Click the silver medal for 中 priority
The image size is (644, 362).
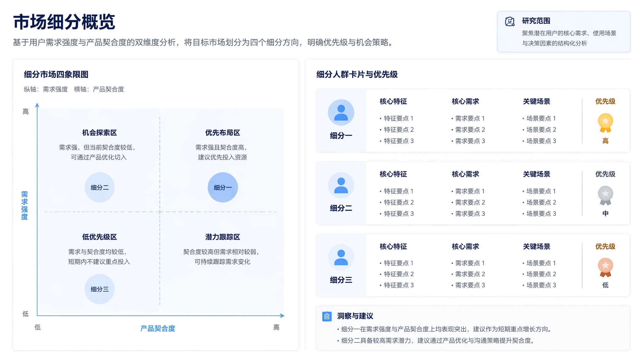point(605,196)
